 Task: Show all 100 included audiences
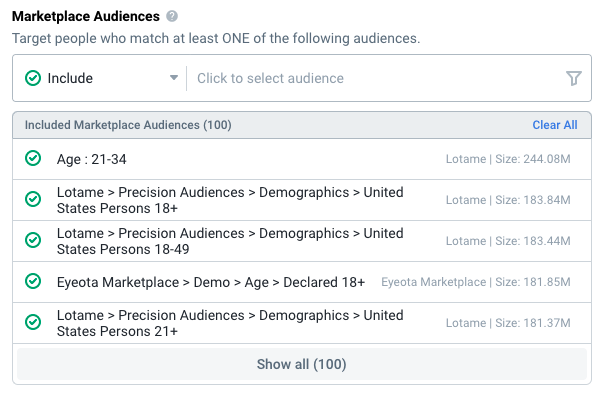pyautogui.click(x=302, y=364)
